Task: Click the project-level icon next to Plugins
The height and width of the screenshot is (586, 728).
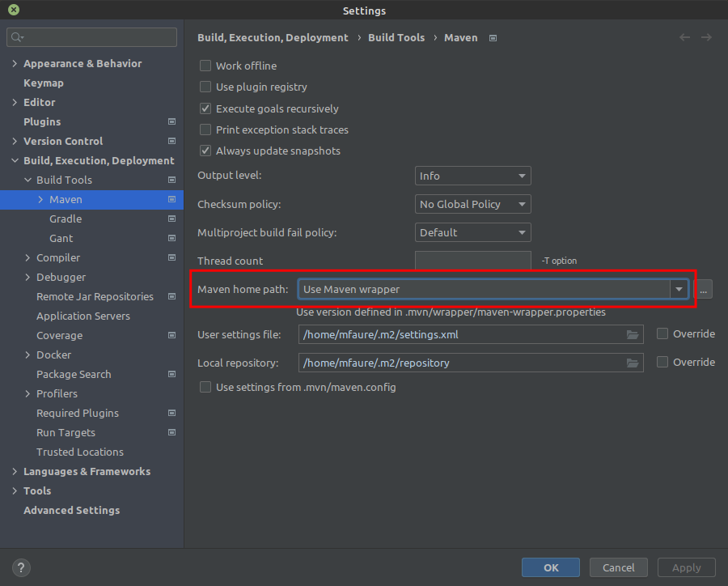Action: (x=171, y=121)
